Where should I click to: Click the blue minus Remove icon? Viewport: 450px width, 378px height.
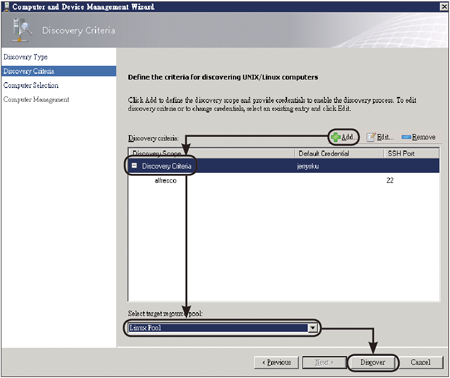click(x=406, y=137)
